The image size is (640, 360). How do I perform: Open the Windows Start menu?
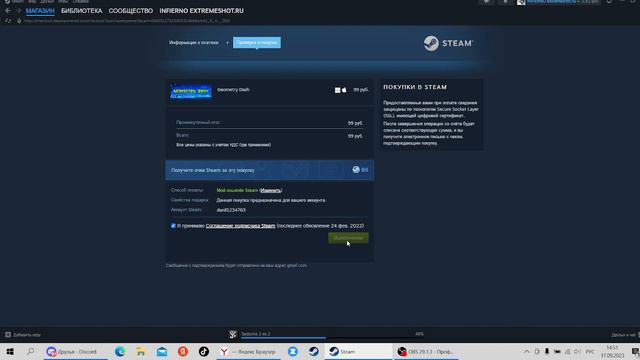(x=10, y=351)
